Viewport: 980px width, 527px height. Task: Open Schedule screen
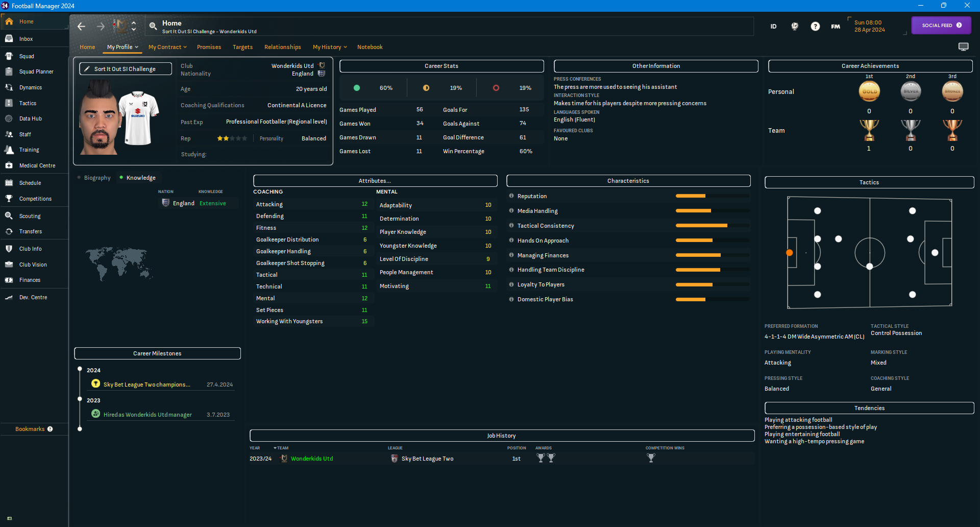point(34,183)
